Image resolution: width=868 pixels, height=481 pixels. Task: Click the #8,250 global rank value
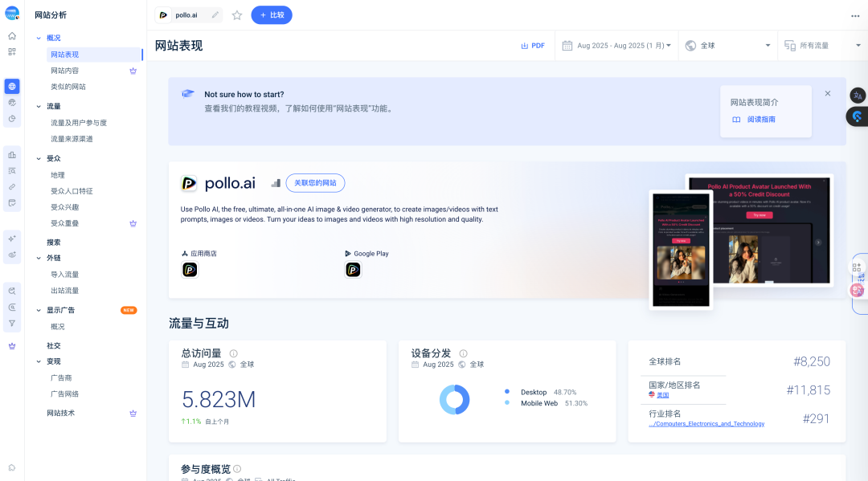(x=812, y=361)
